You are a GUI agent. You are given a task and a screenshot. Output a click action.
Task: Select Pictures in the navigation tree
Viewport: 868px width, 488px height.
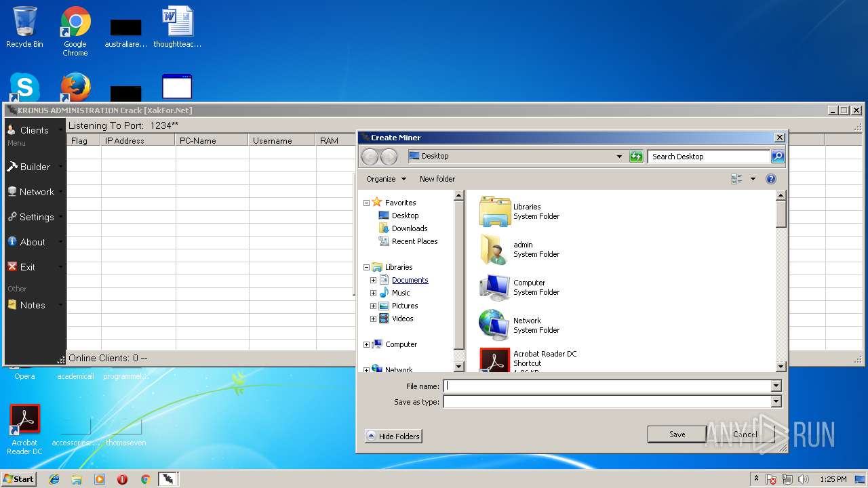tap(405, 306)
